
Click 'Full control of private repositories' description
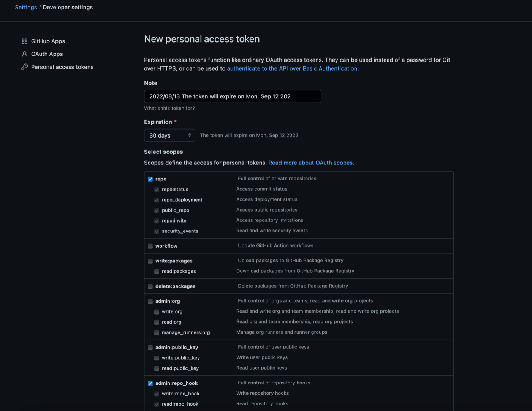[277, 179]
